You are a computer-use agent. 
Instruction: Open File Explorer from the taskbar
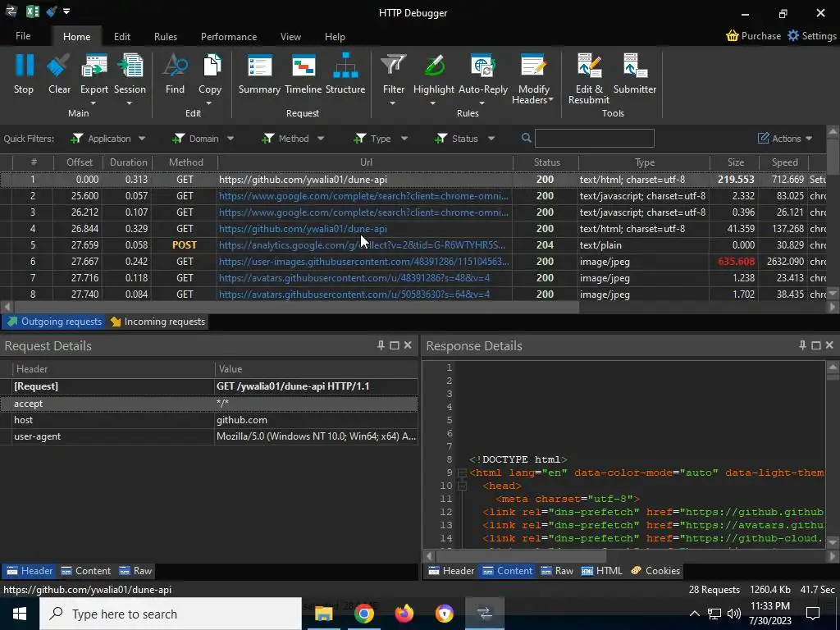[x=323, y=614]
